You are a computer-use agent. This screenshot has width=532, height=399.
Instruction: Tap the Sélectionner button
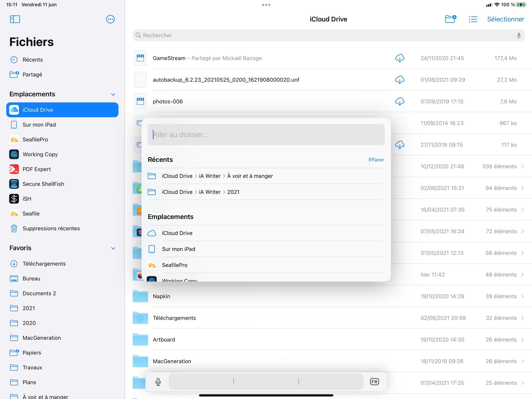[x=505, y=19]
